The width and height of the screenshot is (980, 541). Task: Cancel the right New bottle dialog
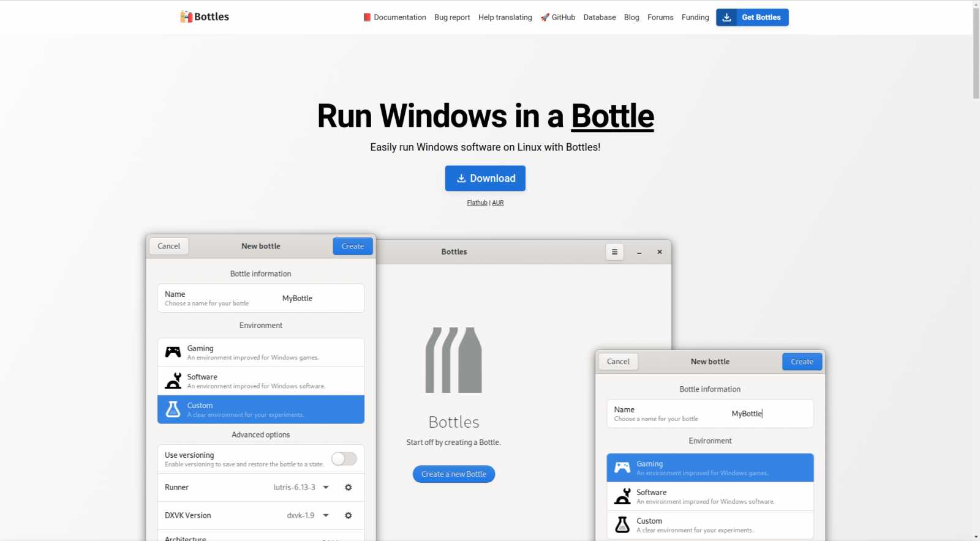click(x=618, y=362)
